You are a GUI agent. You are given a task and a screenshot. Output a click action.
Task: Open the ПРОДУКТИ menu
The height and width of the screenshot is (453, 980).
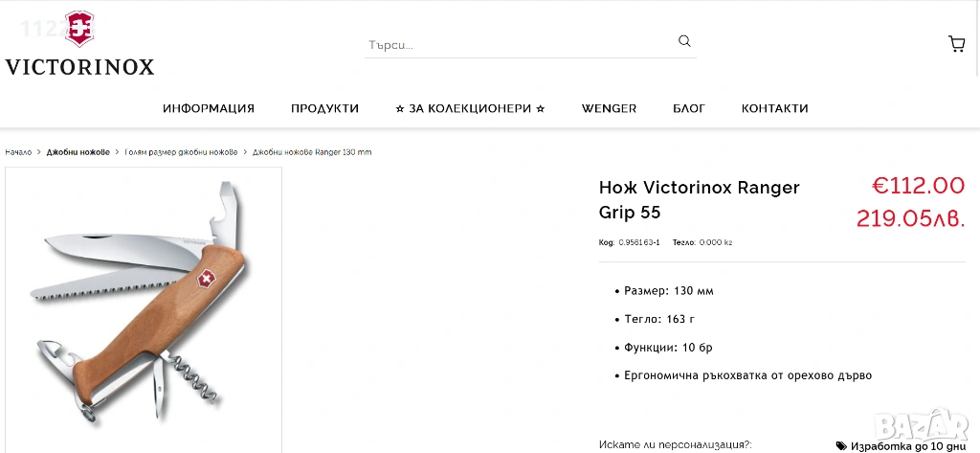click(325, 108)
